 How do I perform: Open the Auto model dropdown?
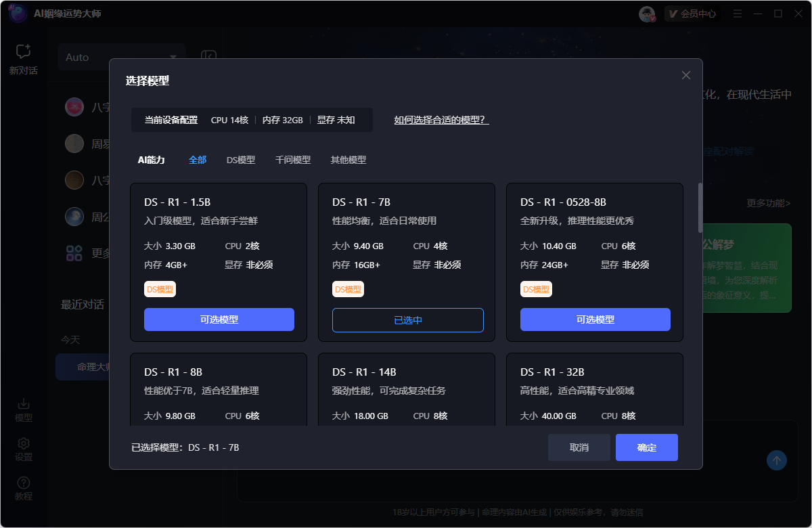[122, 58]
